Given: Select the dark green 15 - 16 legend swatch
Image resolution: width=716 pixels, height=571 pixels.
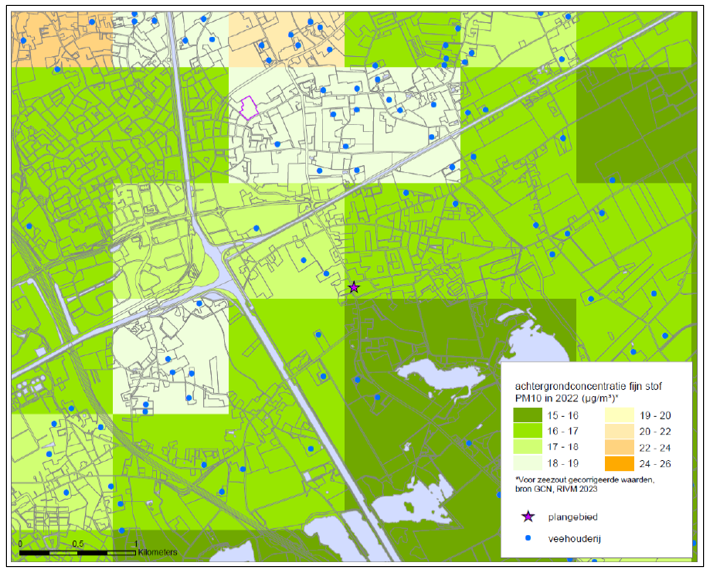Looking at the screenshot, I should pos(528,415).
